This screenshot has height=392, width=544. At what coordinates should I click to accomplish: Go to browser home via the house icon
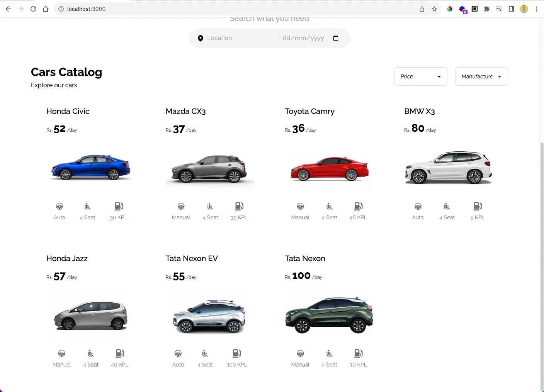click(x=46, y=9)
